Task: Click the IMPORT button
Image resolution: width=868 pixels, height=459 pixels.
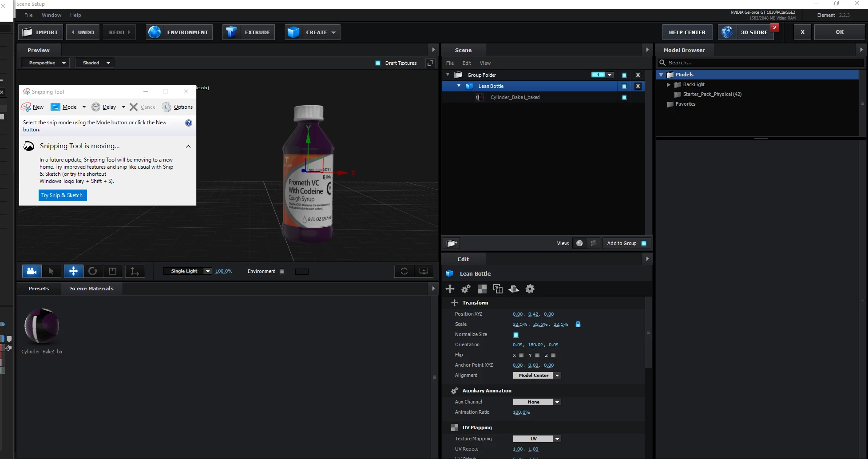Action: click(40, 32)
